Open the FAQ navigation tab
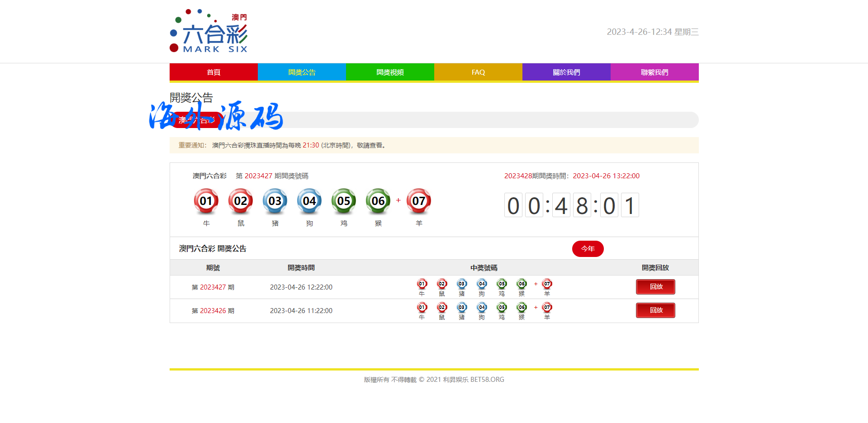 478,72
